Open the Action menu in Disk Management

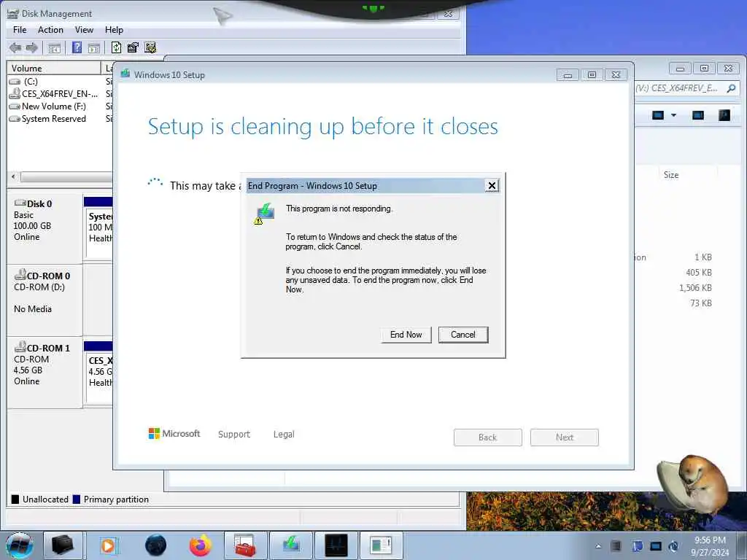tap(50, 29)
